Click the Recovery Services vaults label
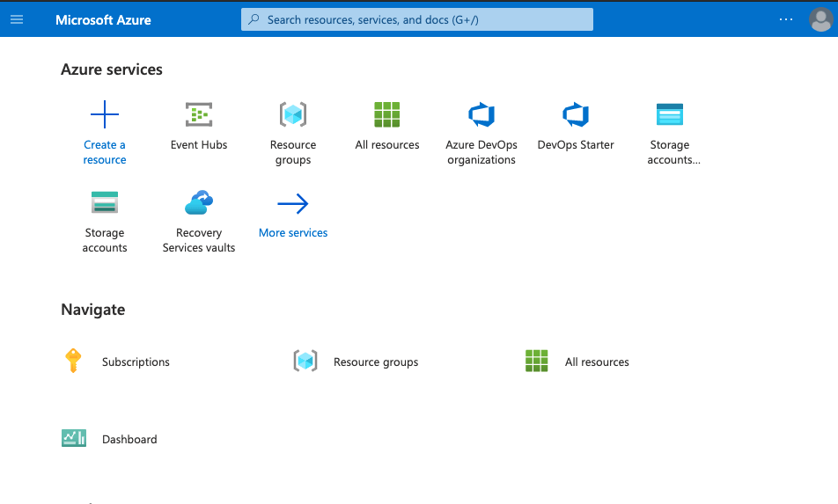This screenshot has height=504, width=838. (199, 240)
